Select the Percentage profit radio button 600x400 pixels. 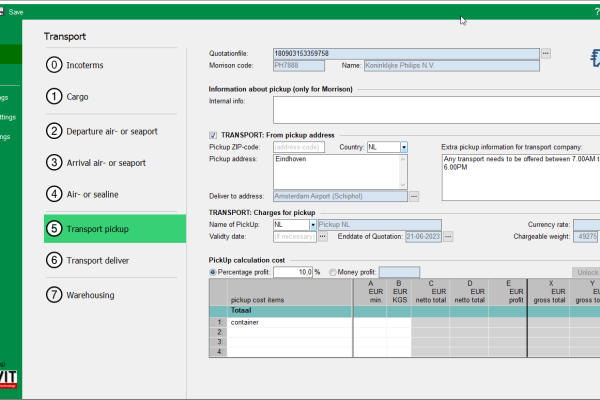click(x=213, y=272)
